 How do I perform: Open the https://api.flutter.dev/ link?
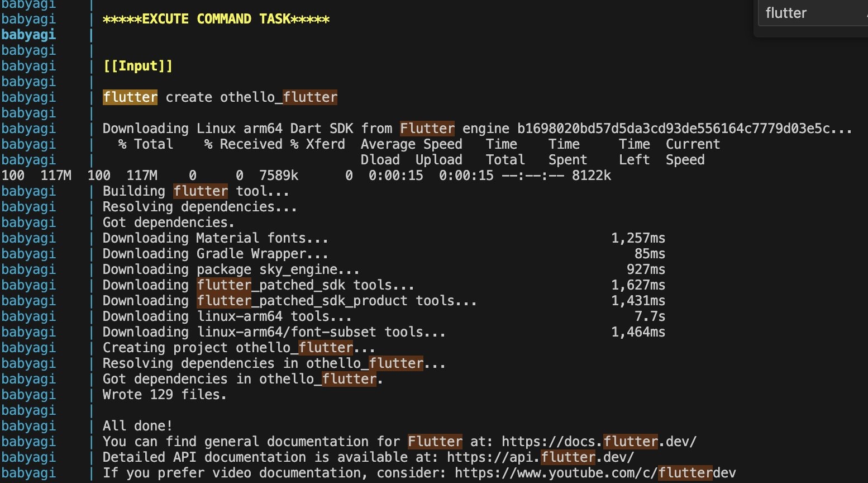(x=540, y=457)
